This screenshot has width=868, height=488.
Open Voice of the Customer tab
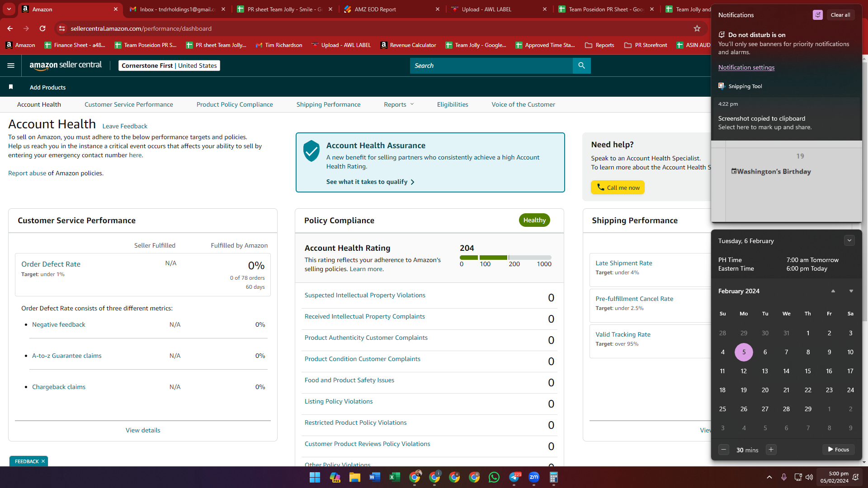coord(523,104)
